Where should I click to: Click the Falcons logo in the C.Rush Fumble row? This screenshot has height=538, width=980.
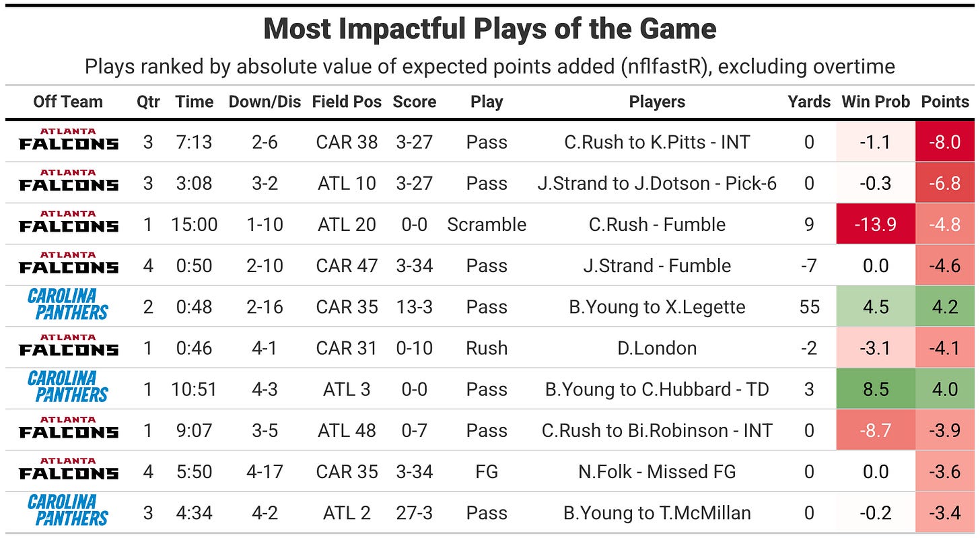[69, 222]
